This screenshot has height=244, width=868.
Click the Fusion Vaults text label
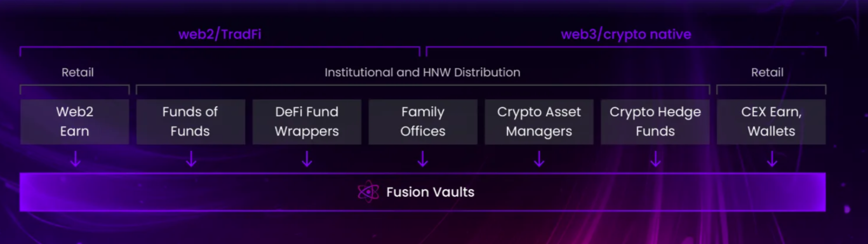pos(430,192)
